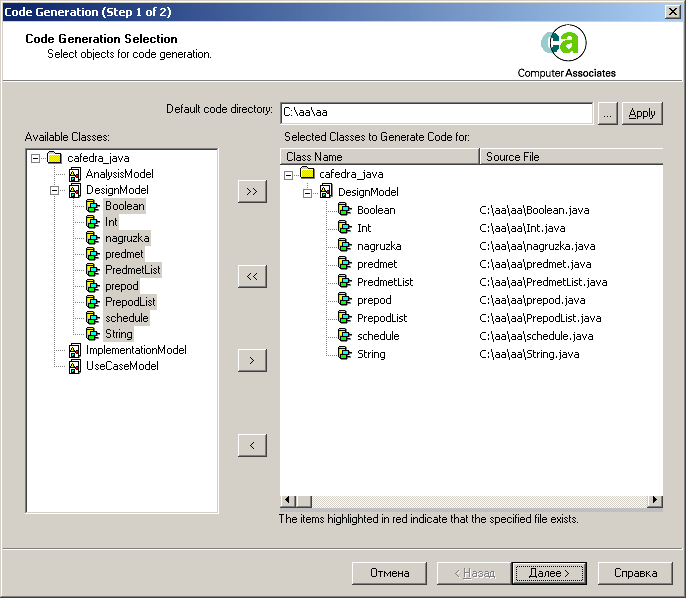686x598 pixels.
Task: Open the directory browse (...) button
Action: click(607, 113)
